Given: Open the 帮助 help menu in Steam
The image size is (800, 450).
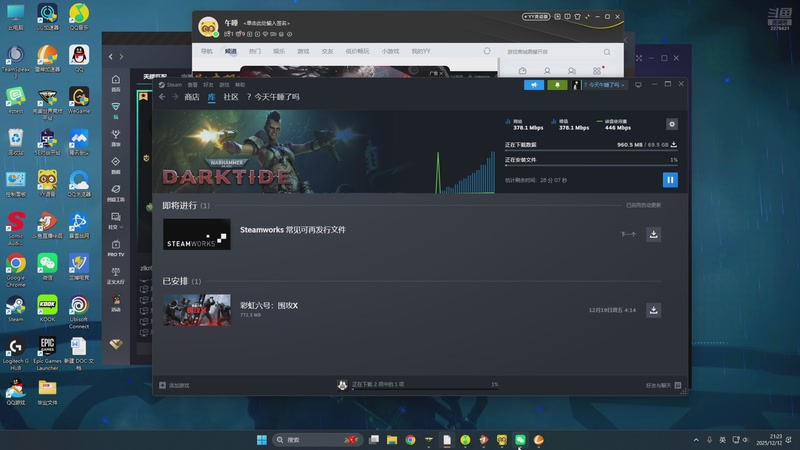Looking at the screenshot, I should (x=240, y=85).
